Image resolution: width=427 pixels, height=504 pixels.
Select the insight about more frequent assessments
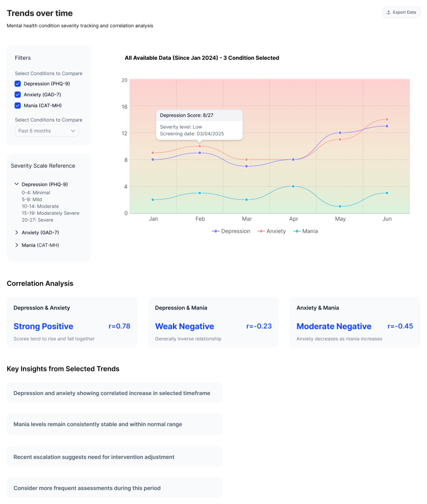coord(114,488)
